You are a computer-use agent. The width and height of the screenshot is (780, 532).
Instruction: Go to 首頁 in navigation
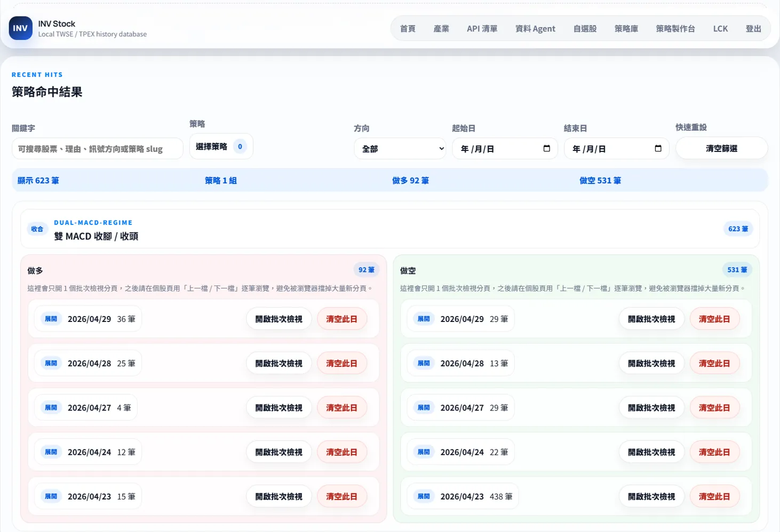click(408, 29)
